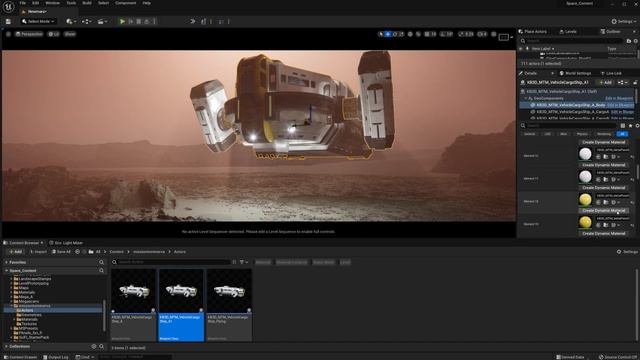Select the All filter in Details
This screenshot has height=360, width=640.
(622, 134)
